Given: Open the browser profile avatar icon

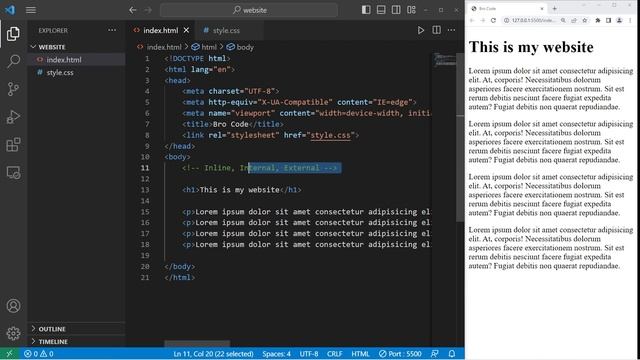Looking at the screenshot, I should (619, 20).
